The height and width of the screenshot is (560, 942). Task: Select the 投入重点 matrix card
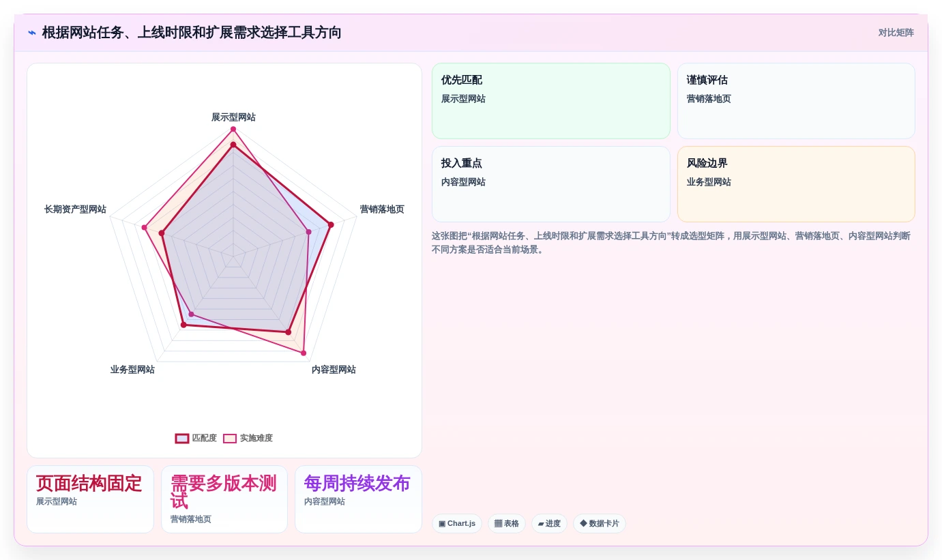pyautogui.click(x=551, y=184)
